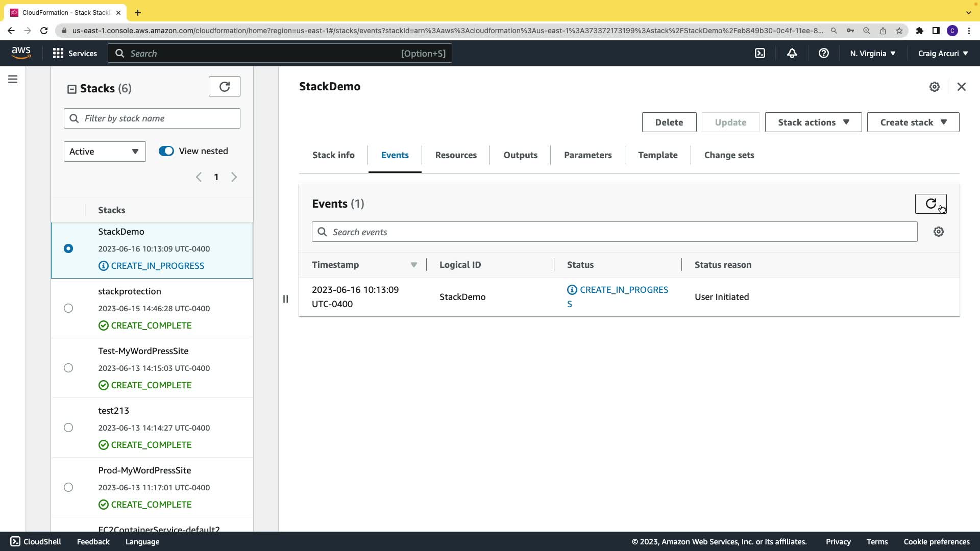The width and height of the screenshot is (980, 551).
Task: Select the stackprotection stack radio button
Action: pos(68,308)
